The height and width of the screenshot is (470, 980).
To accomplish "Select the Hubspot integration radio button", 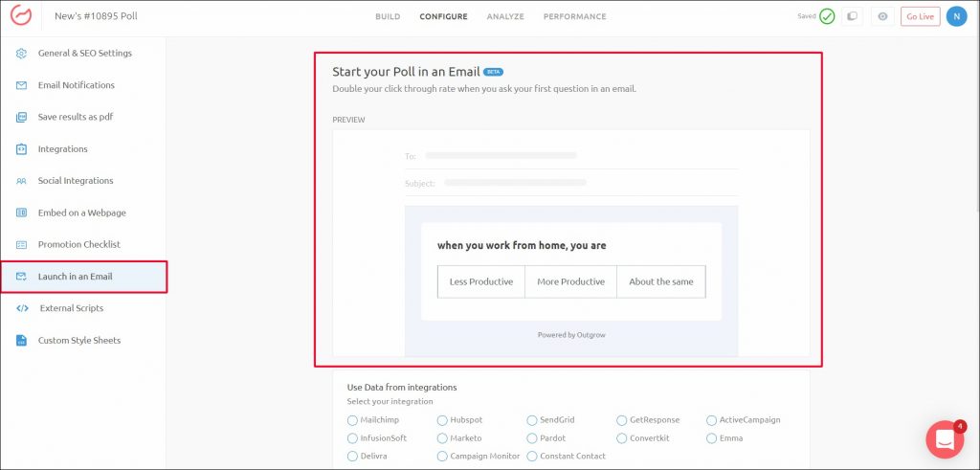I will click(x=442, y=420).
